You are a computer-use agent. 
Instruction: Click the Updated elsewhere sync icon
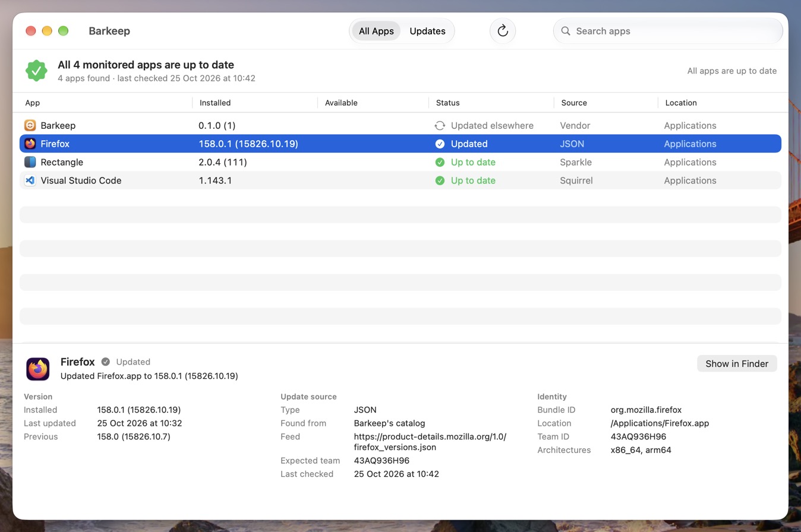pyautogui.click(x=440, y=125)
